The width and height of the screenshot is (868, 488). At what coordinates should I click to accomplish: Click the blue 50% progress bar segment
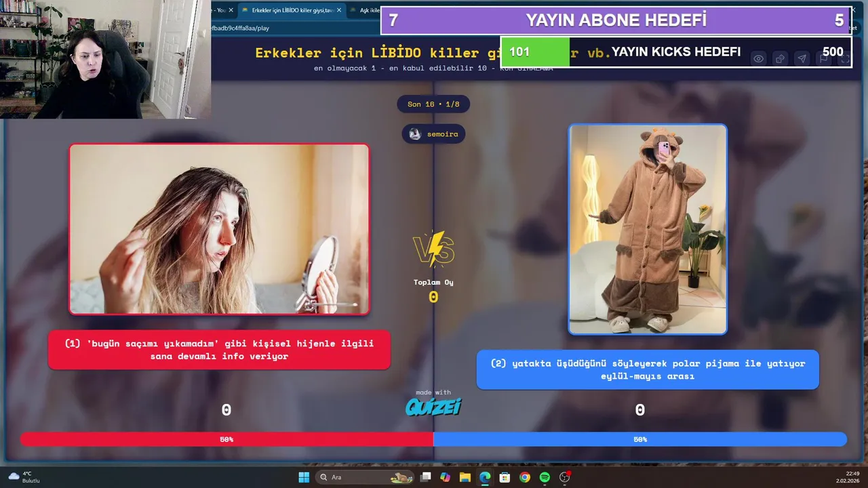[640, 439]
